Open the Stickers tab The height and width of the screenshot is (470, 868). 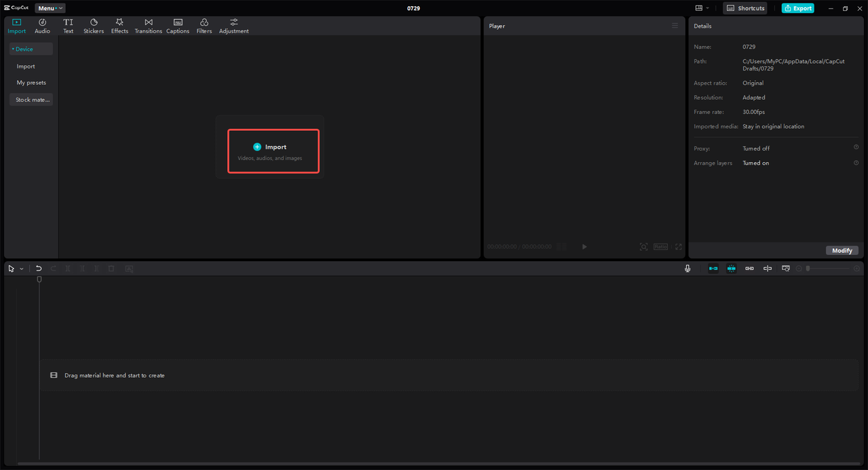point(94,26)
